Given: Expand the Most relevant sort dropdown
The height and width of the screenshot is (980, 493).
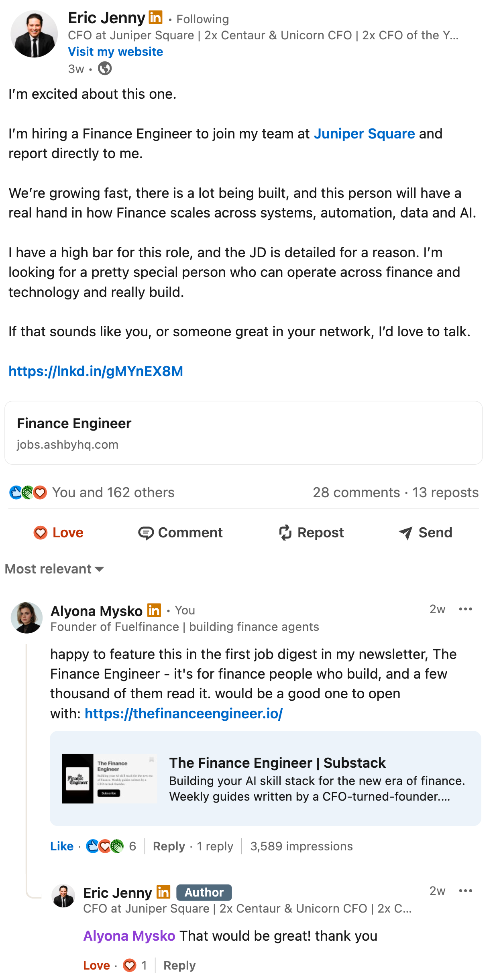Looking at the screenshot, I should [x=55, y=569].
